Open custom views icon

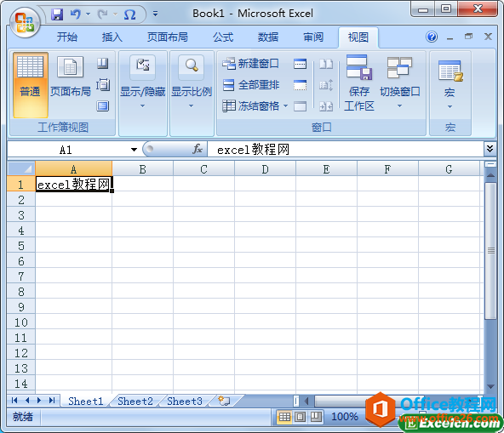103,85
